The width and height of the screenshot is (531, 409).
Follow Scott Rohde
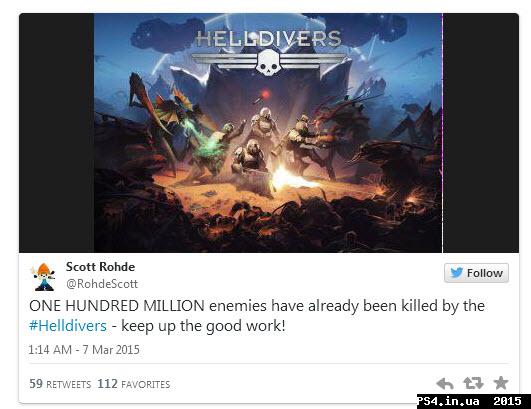pyautogui.click(x=476, y=273)
